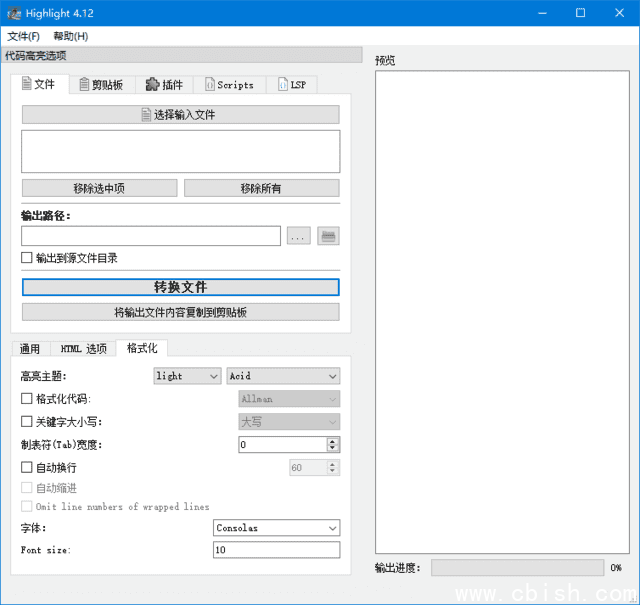Open the Scripts tab

(x=229, y=85)
